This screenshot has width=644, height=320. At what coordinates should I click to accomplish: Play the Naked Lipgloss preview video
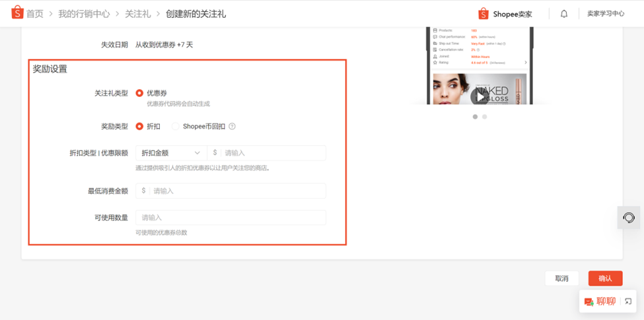(480, 96)
